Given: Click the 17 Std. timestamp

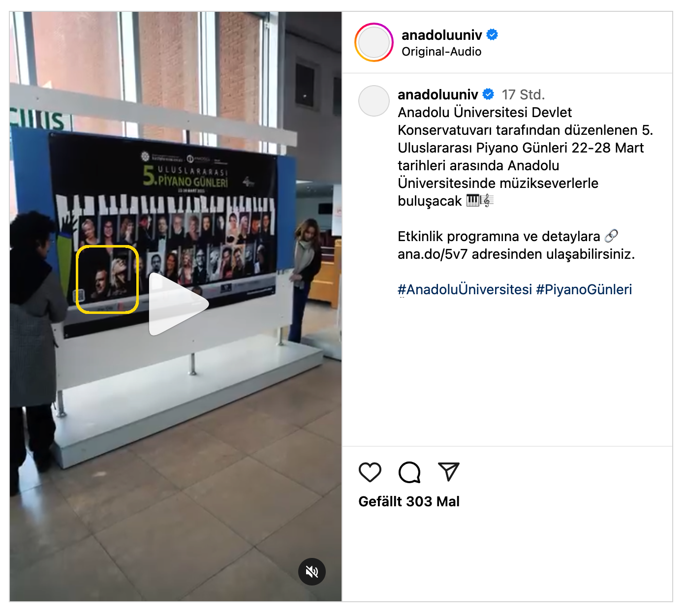Looking at the screenshot, I should pos(523,94).
